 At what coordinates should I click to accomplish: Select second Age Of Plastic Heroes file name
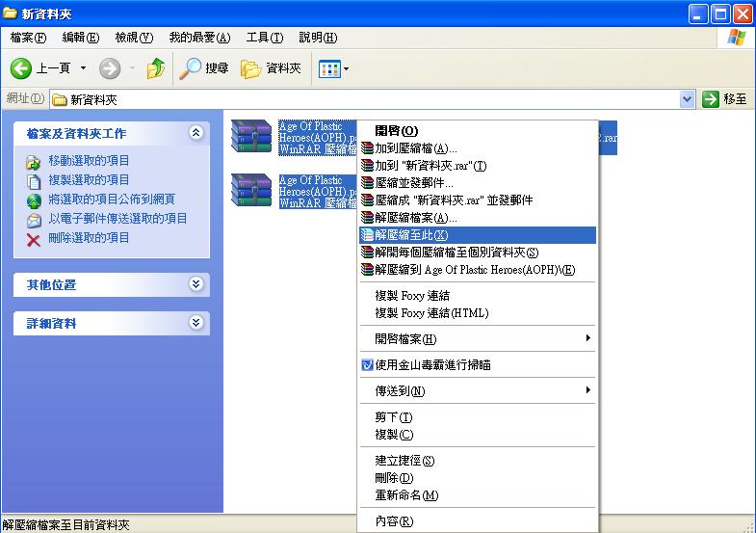(317, 192)
